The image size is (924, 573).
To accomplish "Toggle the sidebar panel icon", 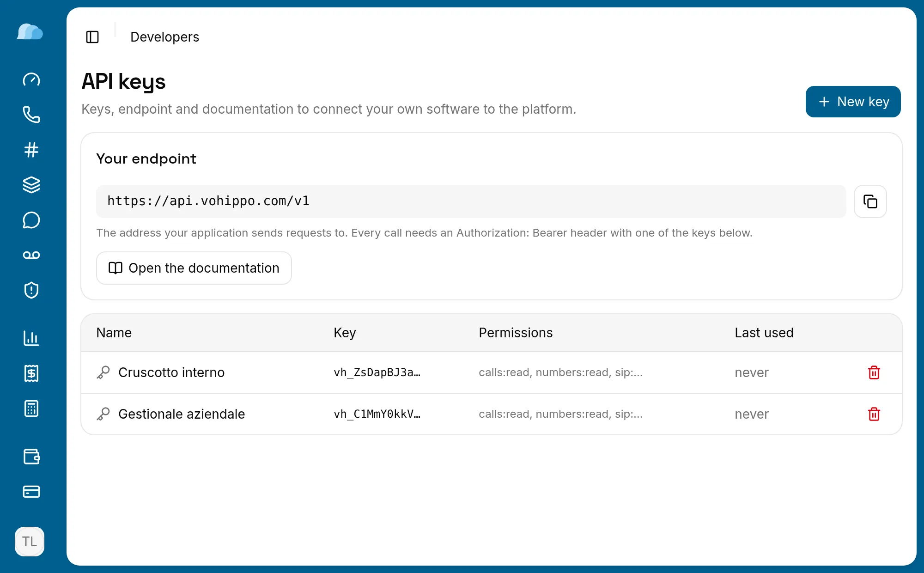I will (92, 37).
